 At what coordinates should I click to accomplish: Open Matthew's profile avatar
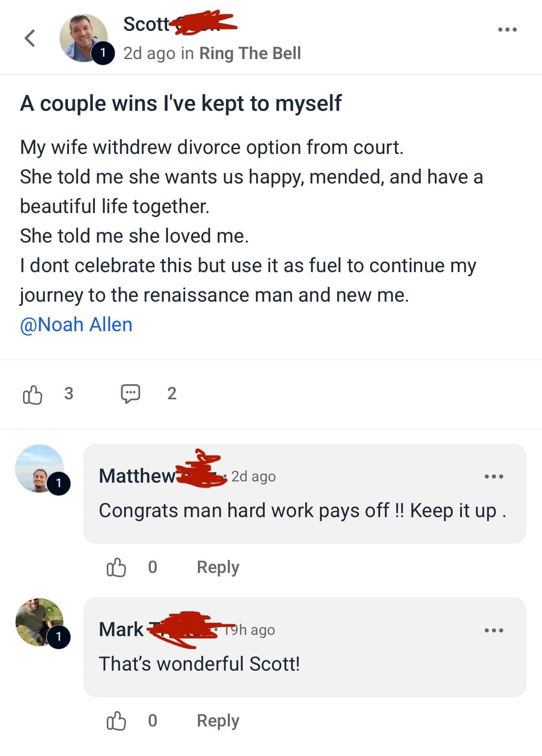pos(39,468)
